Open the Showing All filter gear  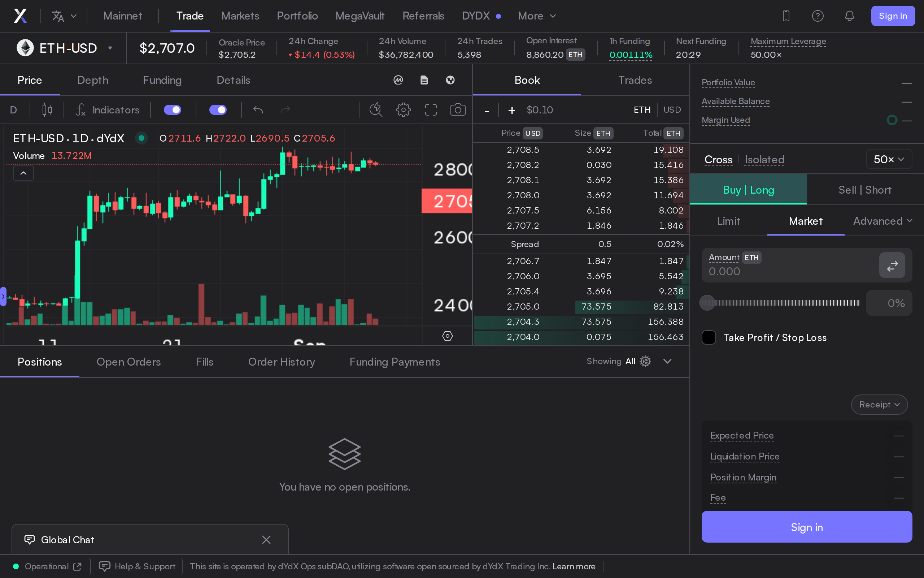(x=645, y=361)
